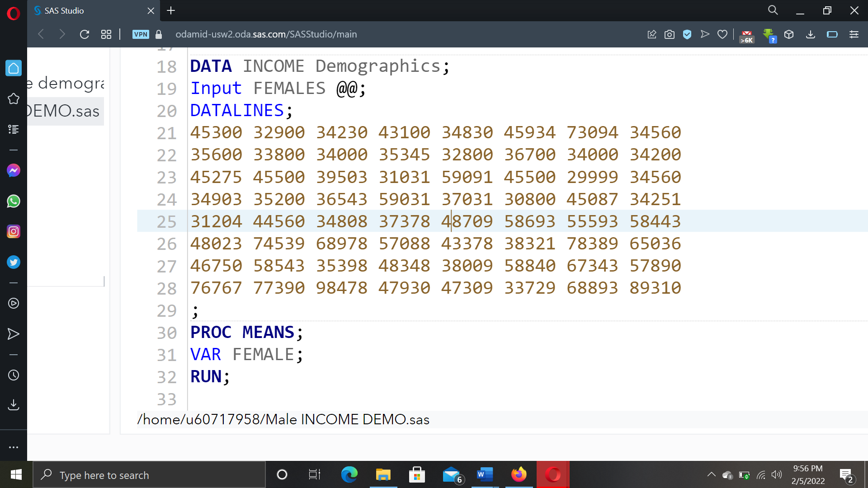Viewport: 868px width, 488px height.
Task: Toggle battery saver icon in toolbar
Action: click(832, 34)
